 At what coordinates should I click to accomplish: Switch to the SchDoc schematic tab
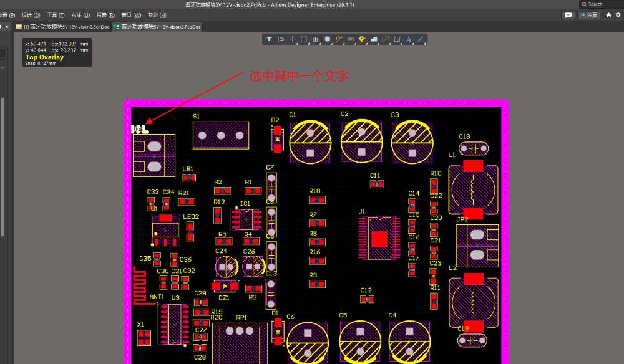pos(62,27)
